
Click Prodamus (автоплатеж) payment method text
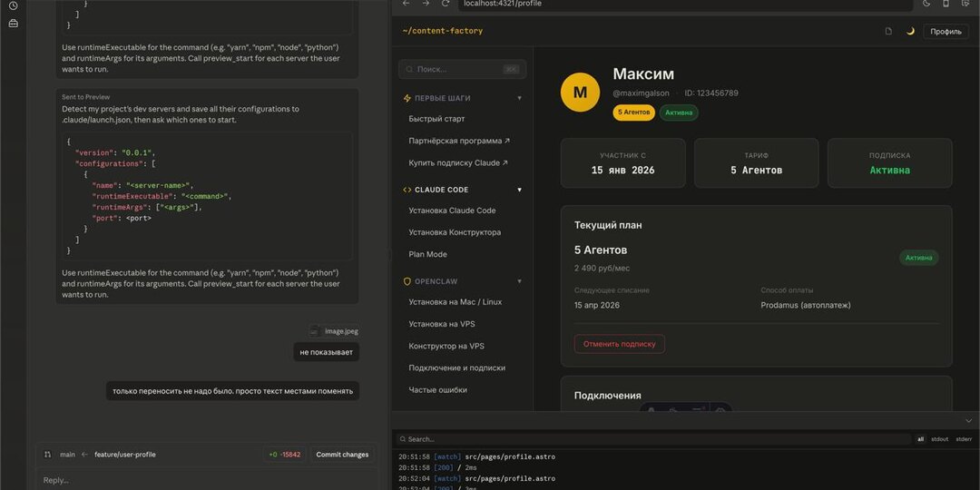coord(806,305)
